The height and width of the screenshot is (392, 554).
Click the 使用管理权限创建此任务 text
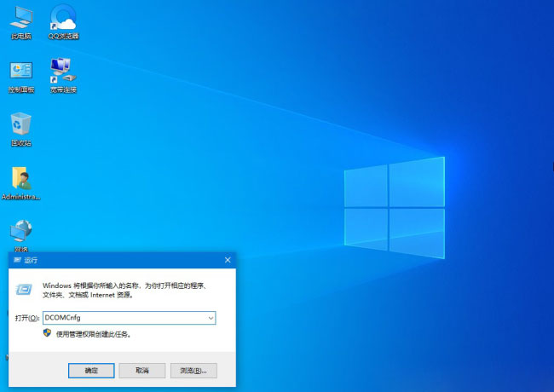click(94, 334)
